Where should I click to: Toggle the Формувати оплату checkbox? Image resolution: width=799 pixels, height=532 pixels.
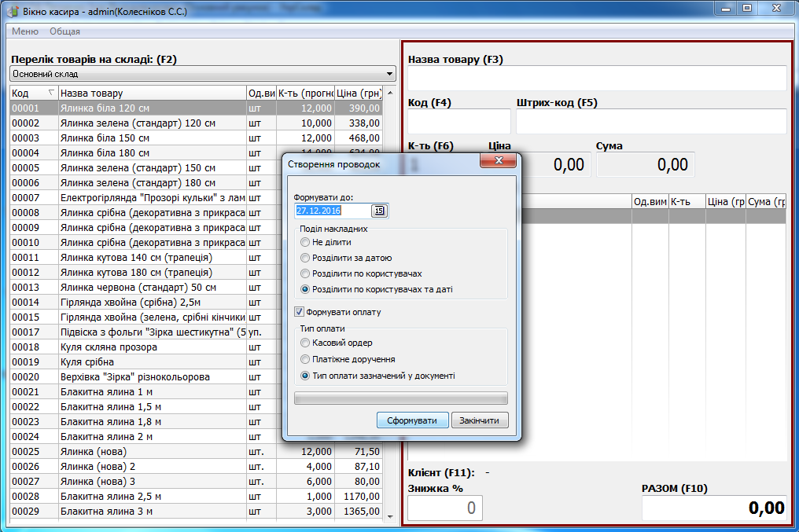(x=299, y=312)
